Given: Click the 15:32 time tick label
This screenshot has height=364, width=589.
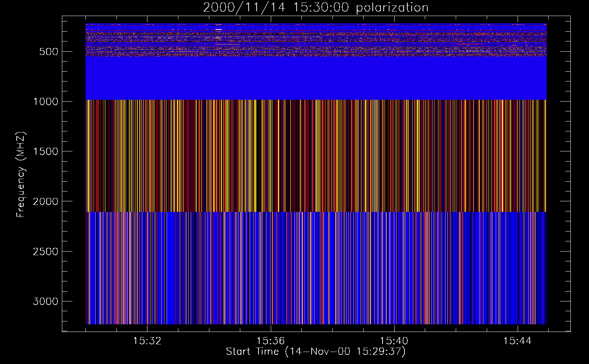Looking at the screenshot, I should click(x=147, y=341).
